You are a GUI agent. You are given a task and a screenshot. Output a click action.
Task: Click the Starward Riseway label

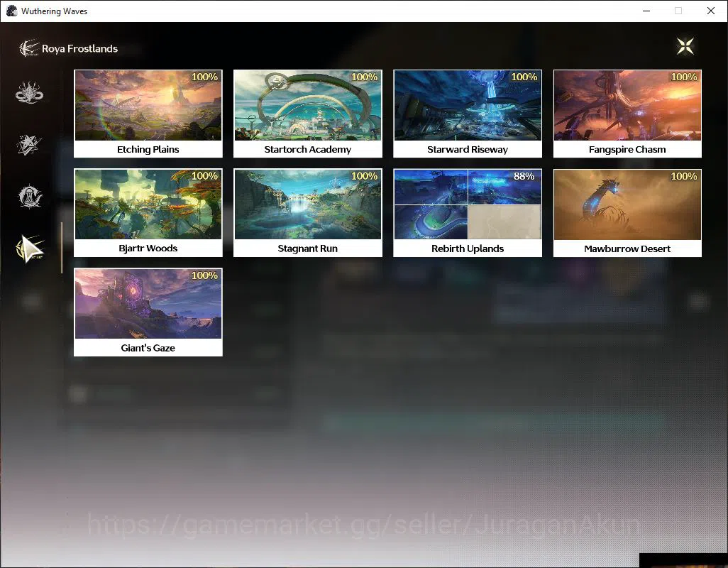468,149
